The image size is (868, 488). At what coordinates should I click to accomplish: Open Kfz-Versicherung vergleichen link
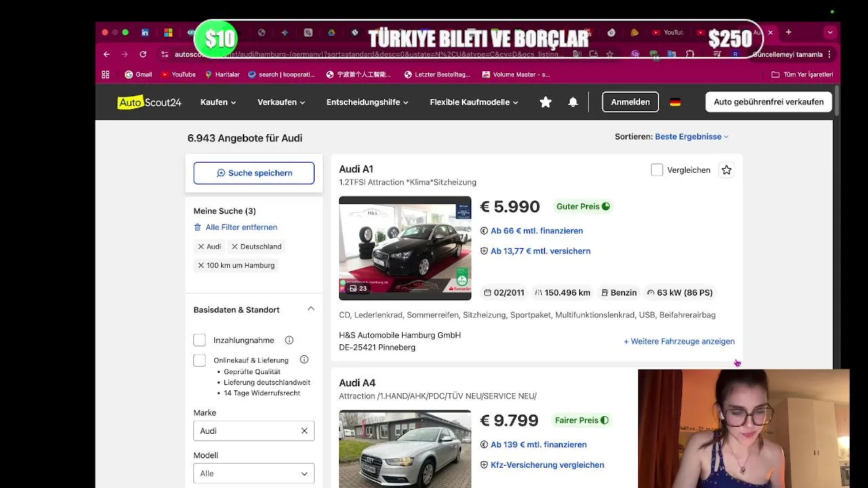(547, 465)
